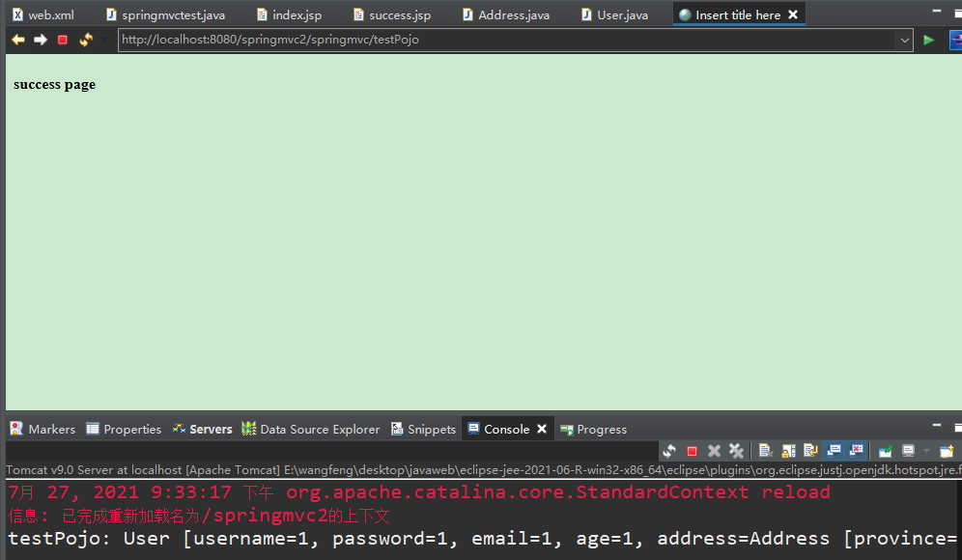Viewport: 962px width, 560px height.
Task: Switch to the Progress view
Action: [x=593, y=429]
